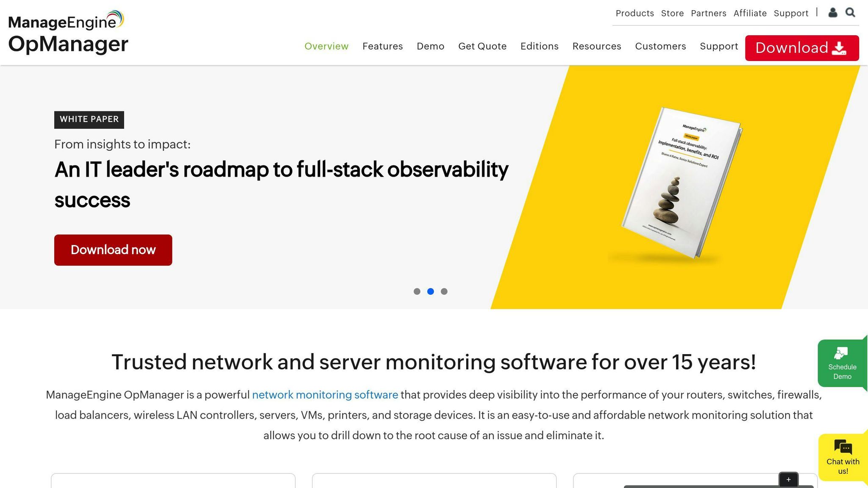Click the Schedule Demo widget icon
This screenshot has height=488, width=868.
pyautogui.click(x=841, y=353)
